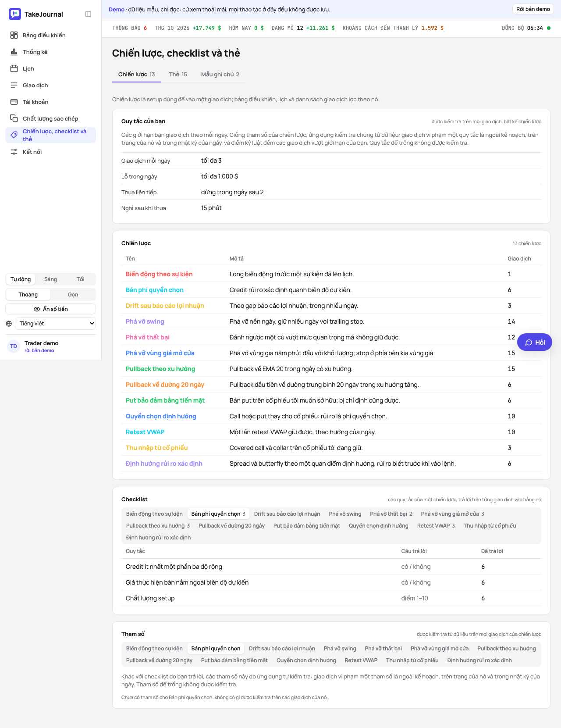Toggle Ẩn số tiền visibility
Viewport: 561px width, 728px height.
50,309
